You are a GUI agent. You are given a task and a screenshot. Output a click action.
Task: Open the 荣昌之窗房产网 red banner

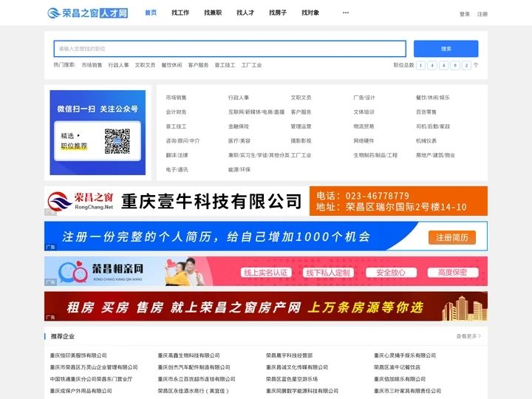(266, 307)
